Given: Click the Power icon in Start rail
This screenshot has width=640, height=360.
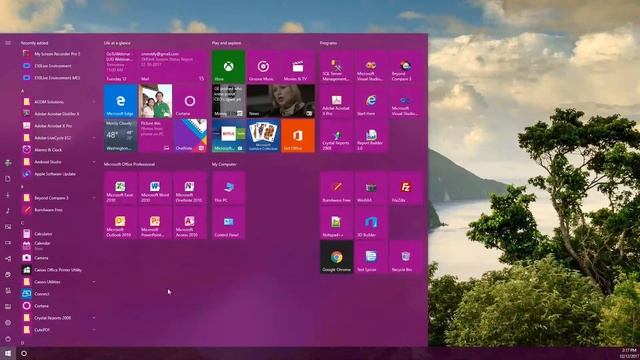Looking at the screenshot, I should click(x=8, y=338).
